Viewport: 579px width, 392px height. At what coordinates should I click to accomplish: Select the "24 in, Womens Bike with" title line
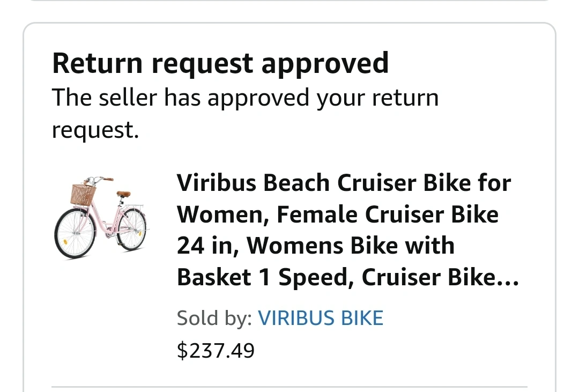pos(316,246)
